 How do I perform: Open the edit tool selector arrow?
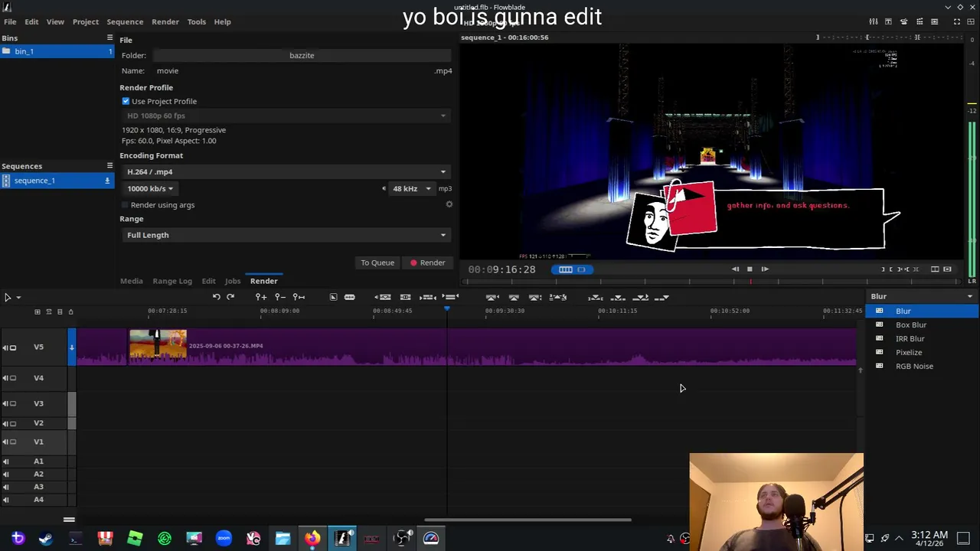coord(18,298)
